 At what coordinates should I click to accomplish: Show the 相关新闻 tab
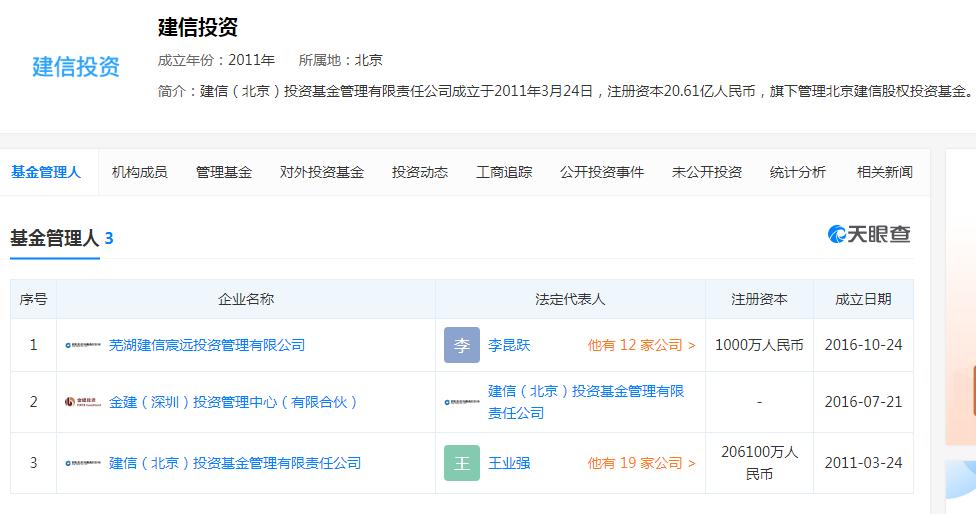click(x=884, y=172)
